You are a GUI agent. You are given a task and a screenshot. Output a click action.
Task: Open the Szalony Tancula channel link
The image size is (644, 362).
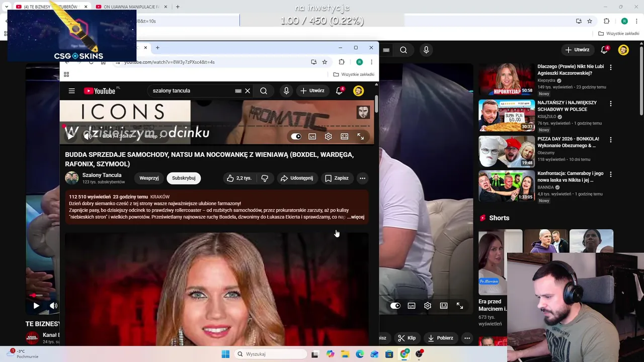[x=102, y=175]
